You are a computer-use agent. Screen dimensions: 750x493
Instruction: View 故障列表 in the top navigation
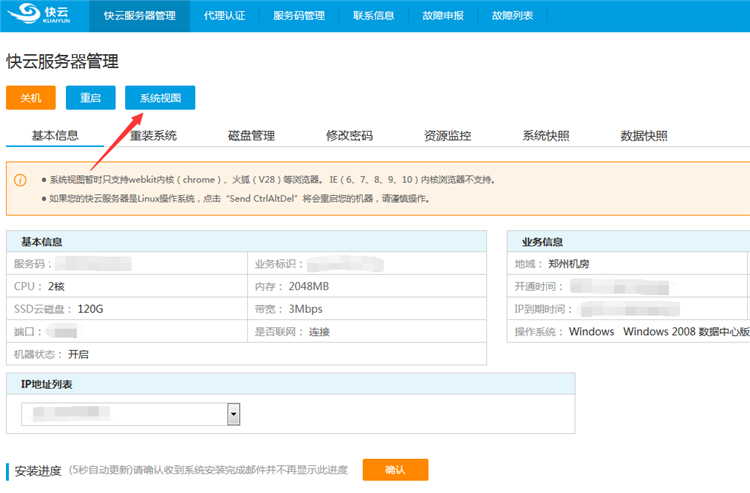(512, 16)
